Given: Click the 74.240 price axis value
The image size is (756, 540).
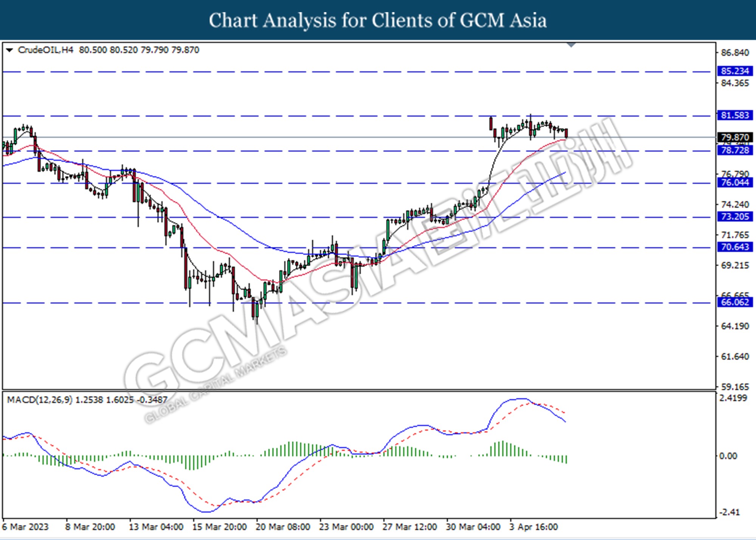Looking at the screenshot, I should pos(735,205).
